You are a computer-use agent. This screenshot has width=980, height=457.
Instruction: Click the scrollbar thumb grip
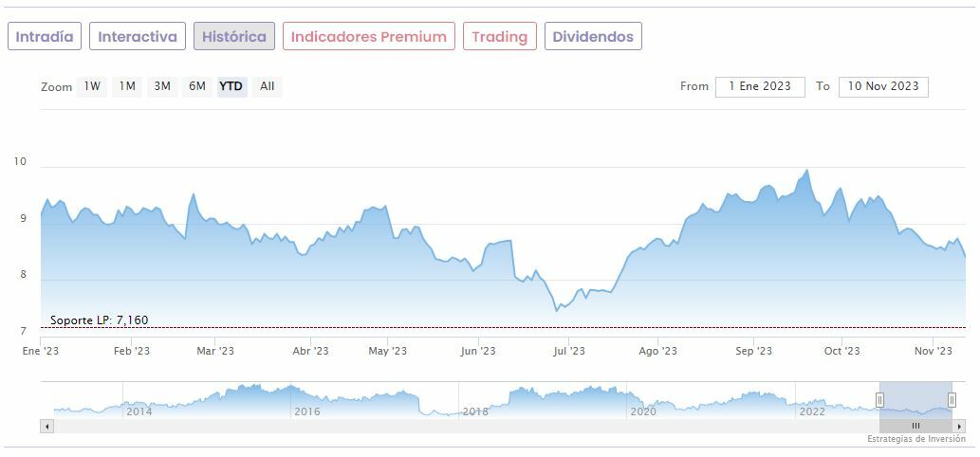pos(915,427)
